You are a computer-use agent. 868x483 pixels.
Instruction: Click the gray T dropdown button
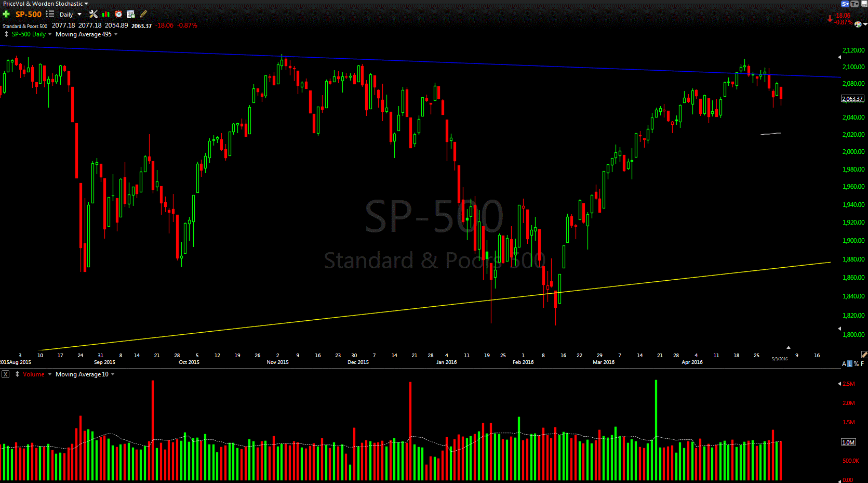pos(854,4)
